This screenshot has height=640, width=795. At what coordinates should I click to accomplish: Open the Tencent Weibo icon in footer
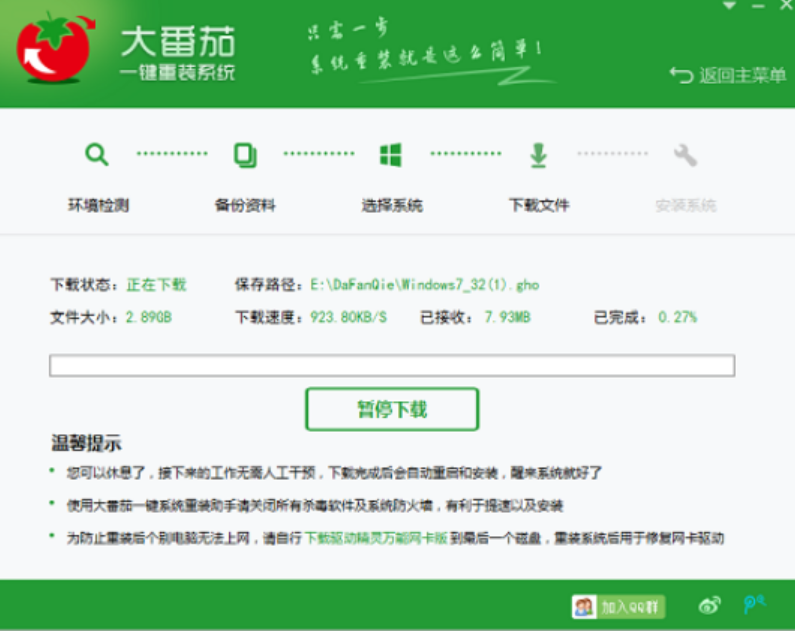(754, 604)
